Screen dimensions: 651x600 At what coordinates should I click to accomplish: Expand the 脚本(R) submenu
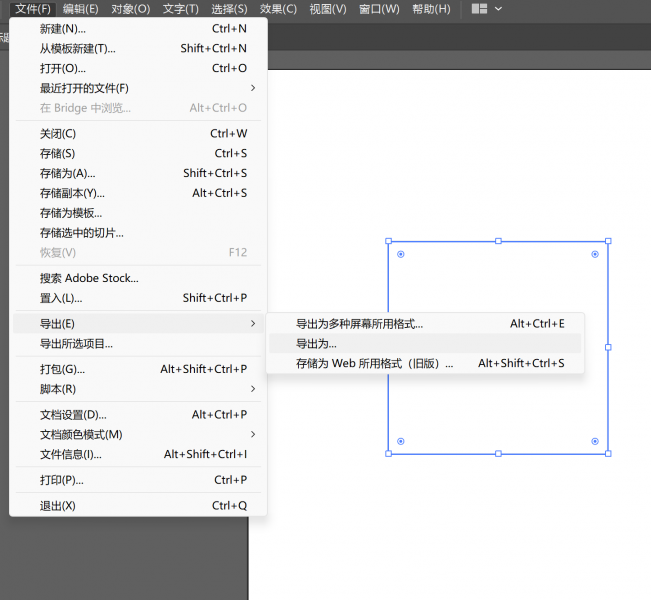point(253,389)
